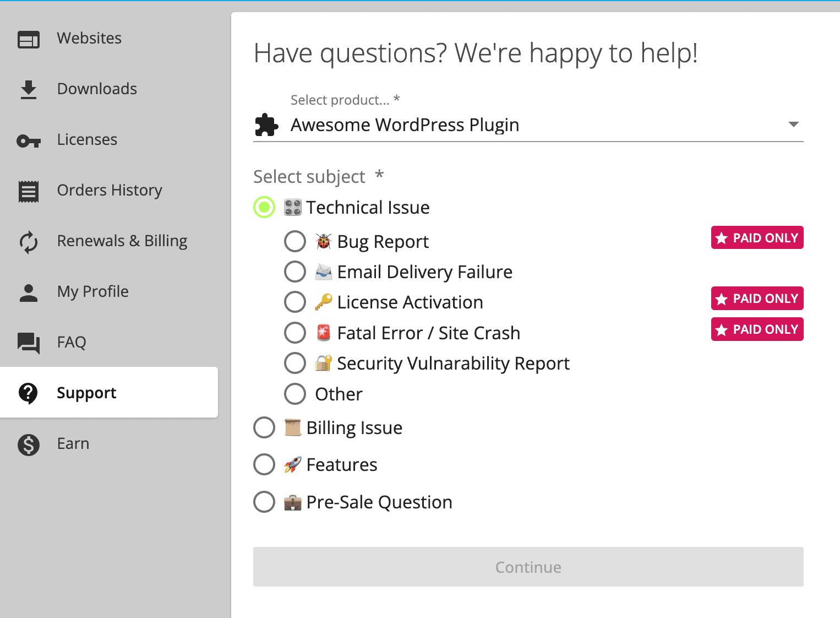Click the "Have questions? We're happy to help!" heading
The width and height of the screenshot is (840, 618).
[x=476, y=54]
